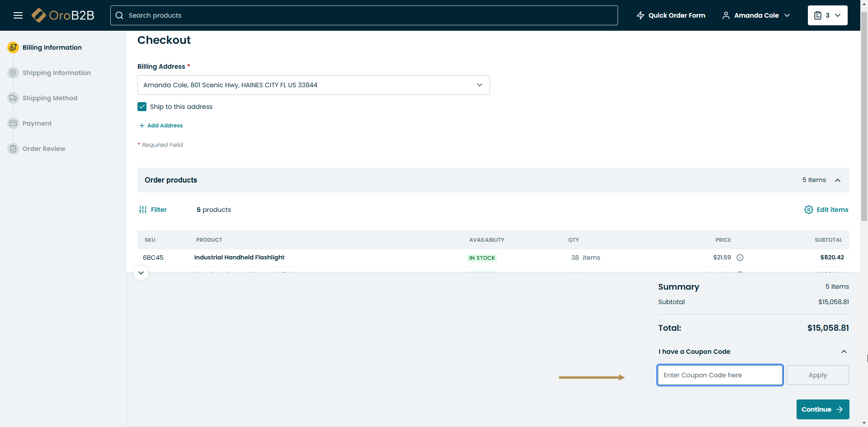Open the shopping list dropdown showing 3
The height and width of the screenshot is (427, 868).
(827, 15)
